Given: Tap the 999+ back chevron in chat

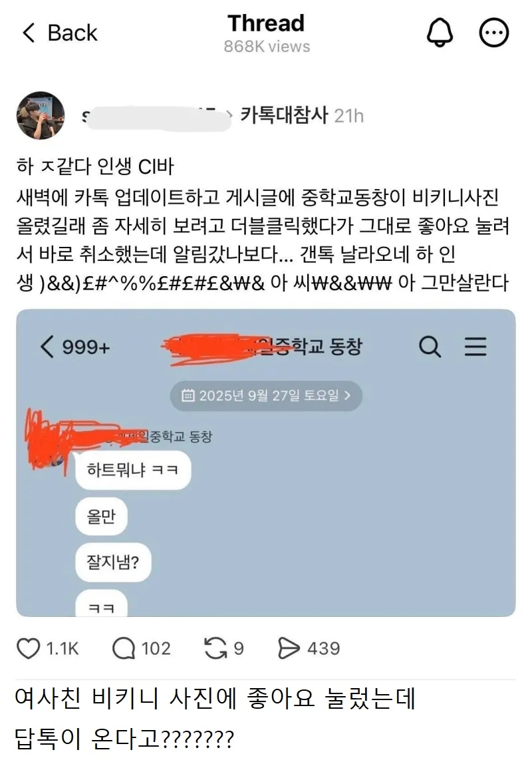Looking at the screenshot, I should (x=47, y=347).
